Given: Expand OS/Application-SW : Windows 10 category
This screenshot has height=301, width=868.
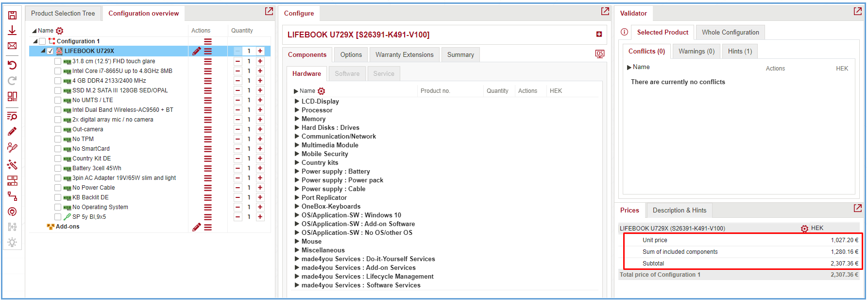Looking at the screenshot, I should 297,215.
